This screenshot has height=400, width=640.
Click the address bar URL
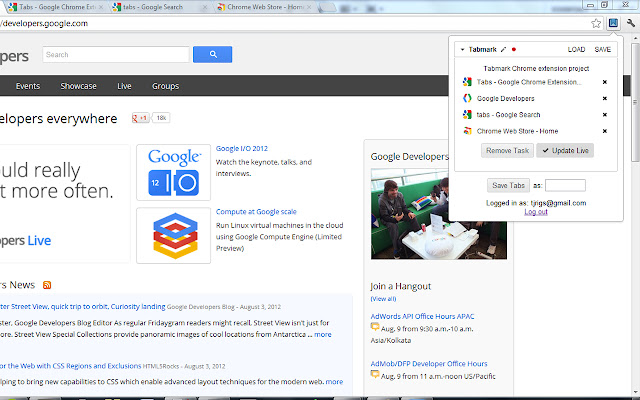click(x=45, y=23)
